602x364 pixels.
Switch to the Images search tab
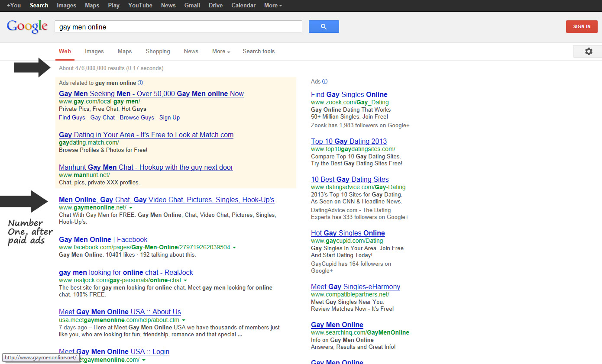tap(94, 51)
